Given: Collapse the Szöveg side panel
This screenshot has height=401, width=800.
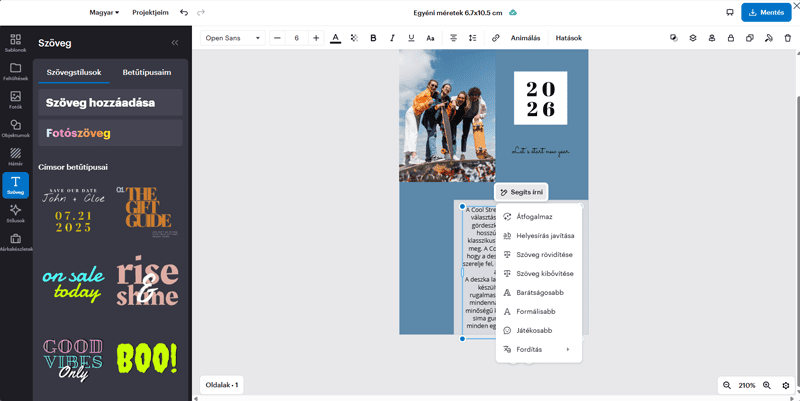Looking at the screenshot, I should point(175,43).
